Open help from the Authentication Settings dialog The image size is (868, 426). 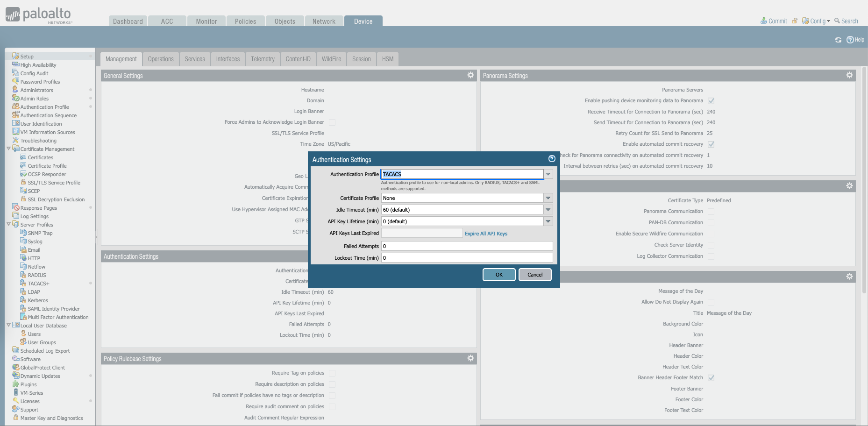(x=552, y=159)
